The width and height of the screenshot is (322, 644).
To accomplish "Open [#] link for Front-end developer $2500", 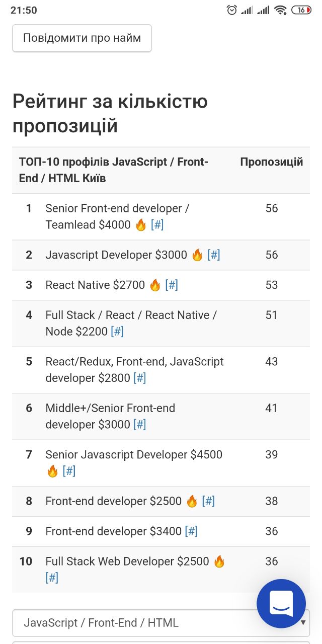I will point(208,502).
